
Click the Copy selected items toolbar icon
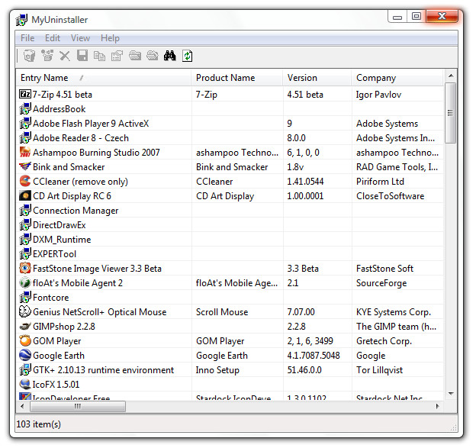click(x=99, y=56)
